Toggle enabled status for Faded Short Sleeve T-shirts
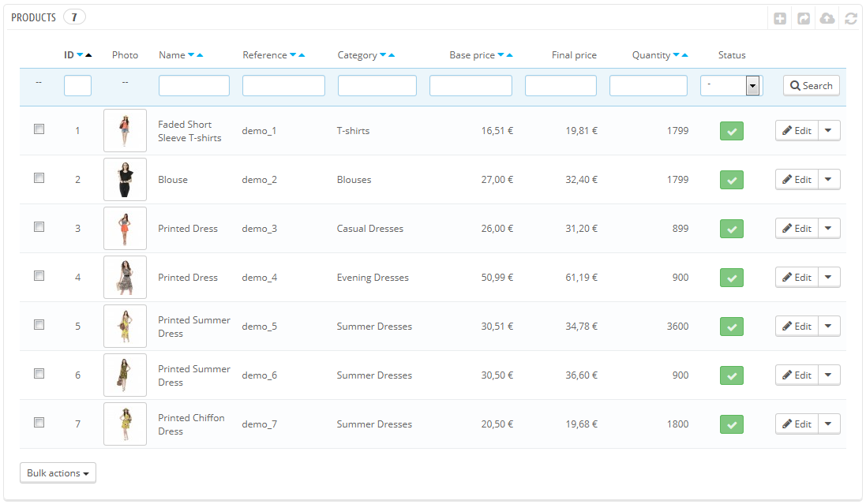The height and width of the screenshot is (504, 866). pyautogui.click(x=732, y=132)
